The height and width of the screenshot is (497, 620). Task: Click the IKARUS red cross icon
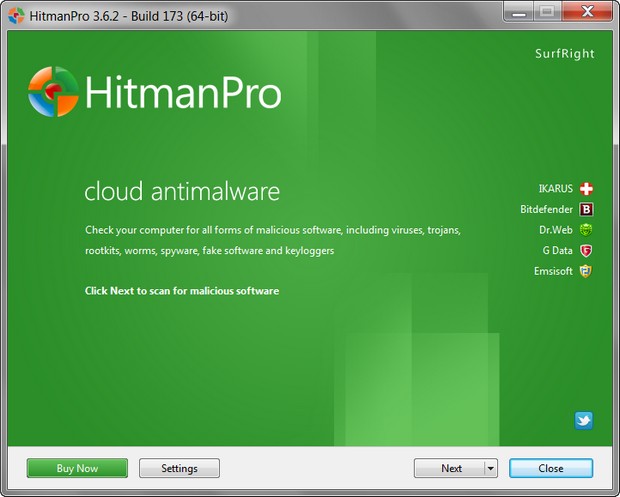(x=586, y=189)
